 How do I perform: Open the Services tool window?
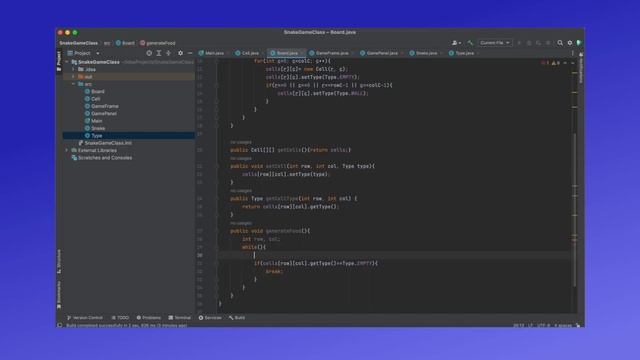click(210, 318)
